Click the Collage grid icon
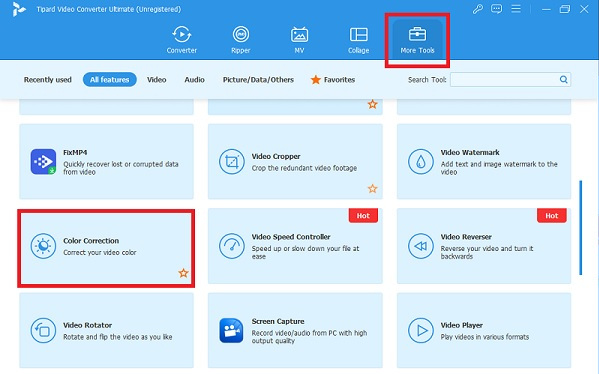599x374 pixels. (x=358, y=35)
